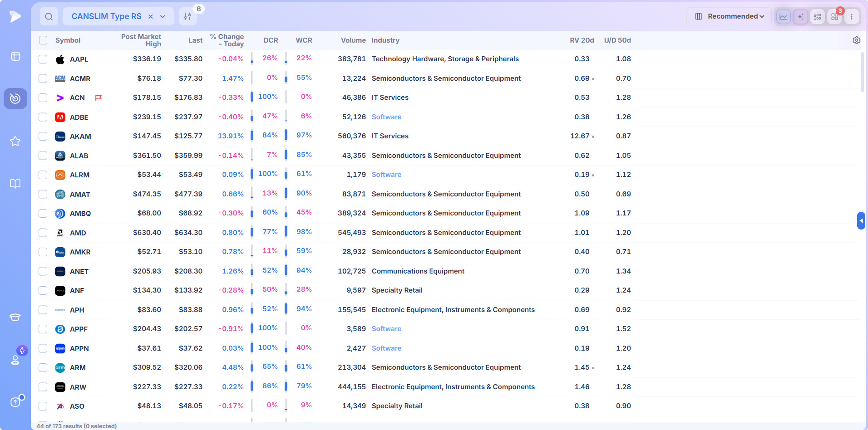Open the search icon button
Viewport: 868px width, 430px height.
[49, 16]
